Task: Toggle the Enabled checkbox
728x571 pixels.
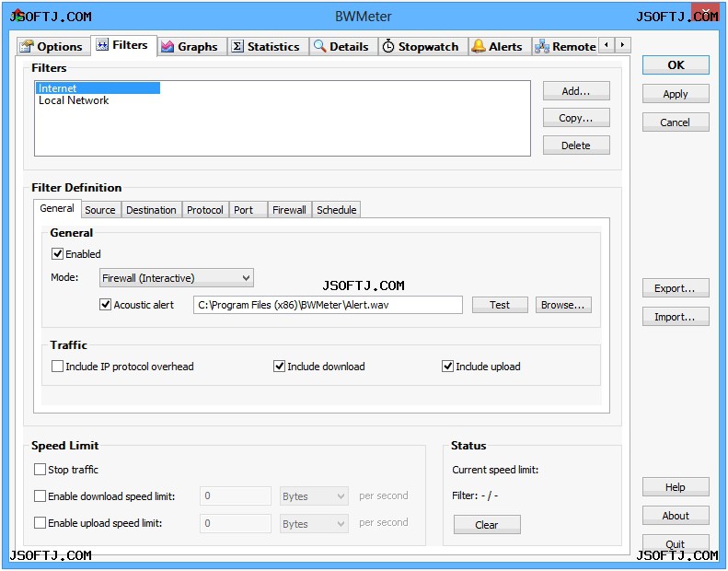Action: [x=58, y=254]
